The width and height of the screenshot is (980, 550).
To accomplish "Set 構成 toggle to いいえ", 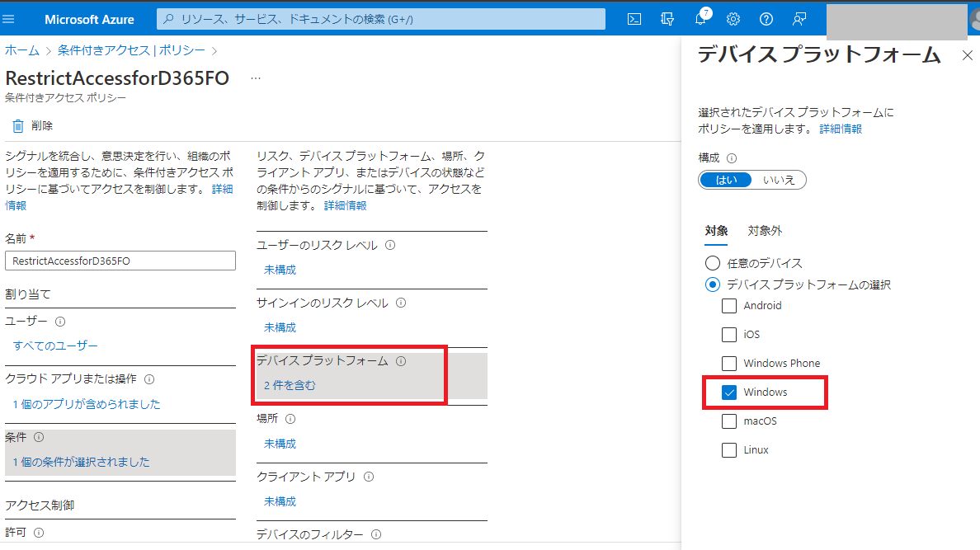I will click(779, 180).
